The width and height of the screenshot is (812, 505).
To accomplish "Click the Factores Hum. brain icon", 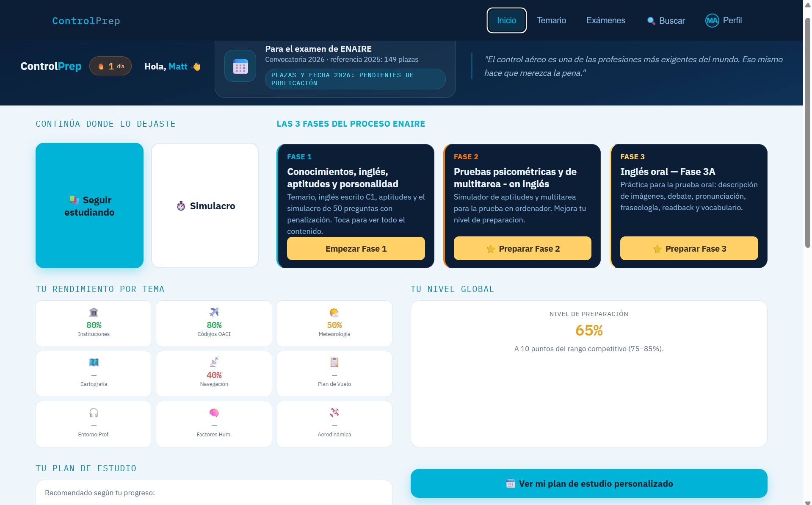I will (x=214, y=413).
